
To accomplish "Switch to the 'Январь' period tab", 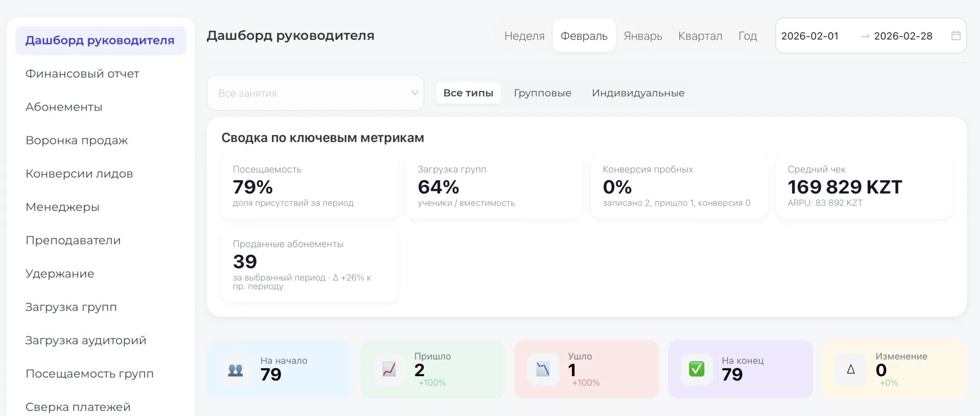I will [643, 36].
